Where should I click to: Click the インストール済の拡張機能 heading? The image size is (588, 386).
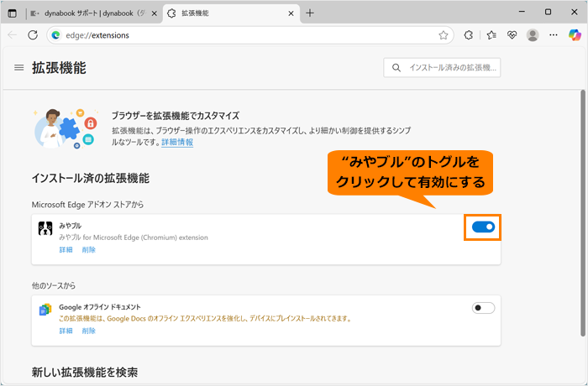(x=91, y=178)
